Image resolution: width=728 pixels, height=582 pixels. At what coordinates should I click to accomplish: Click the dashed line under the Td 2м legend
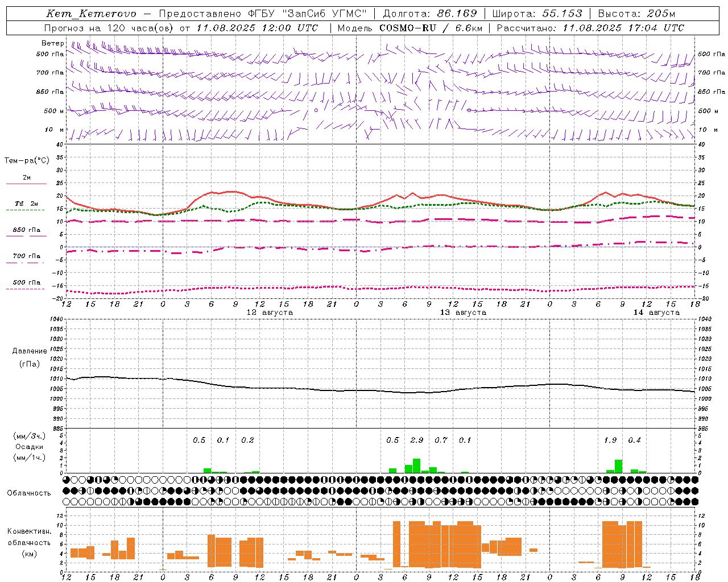[x=26, y=210]
